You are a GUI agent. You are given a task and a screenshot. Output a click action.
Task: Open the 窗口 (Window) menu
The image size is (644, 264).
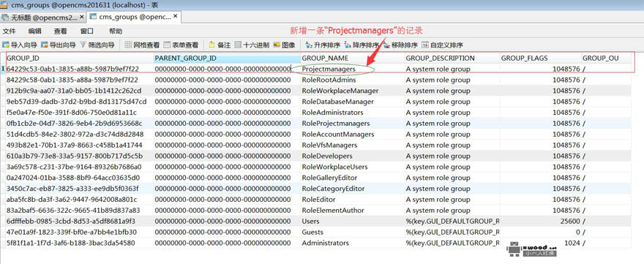tap(86, 31)
